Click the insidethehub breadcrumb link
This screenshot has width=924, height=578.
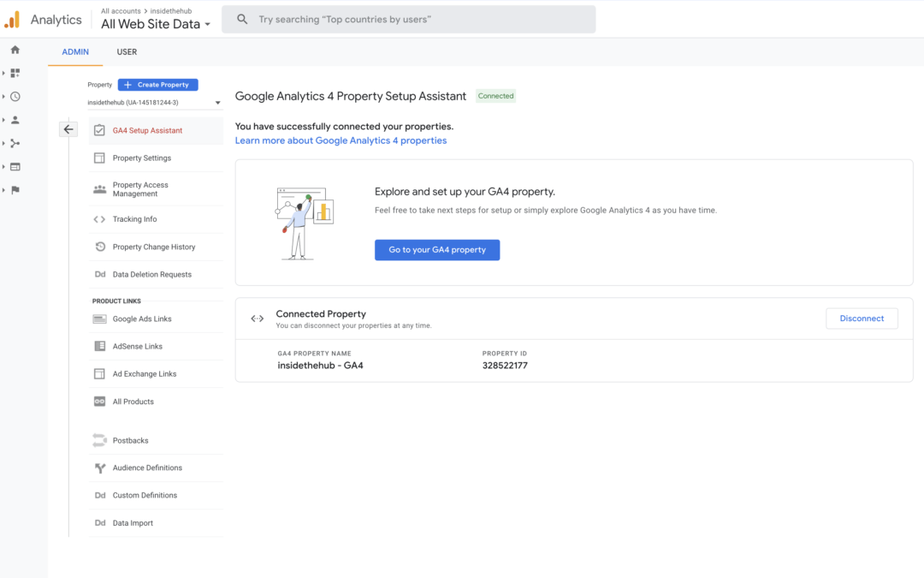pos(171,11)
